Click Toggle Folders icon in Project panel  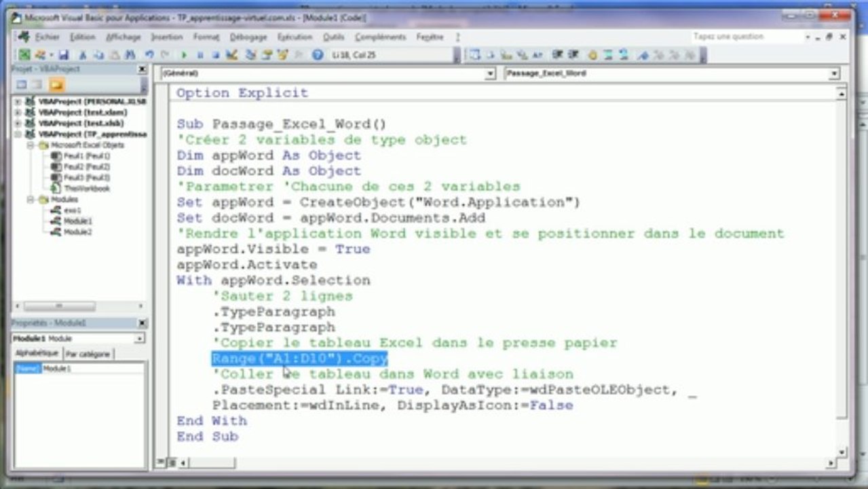coord(56,85)
